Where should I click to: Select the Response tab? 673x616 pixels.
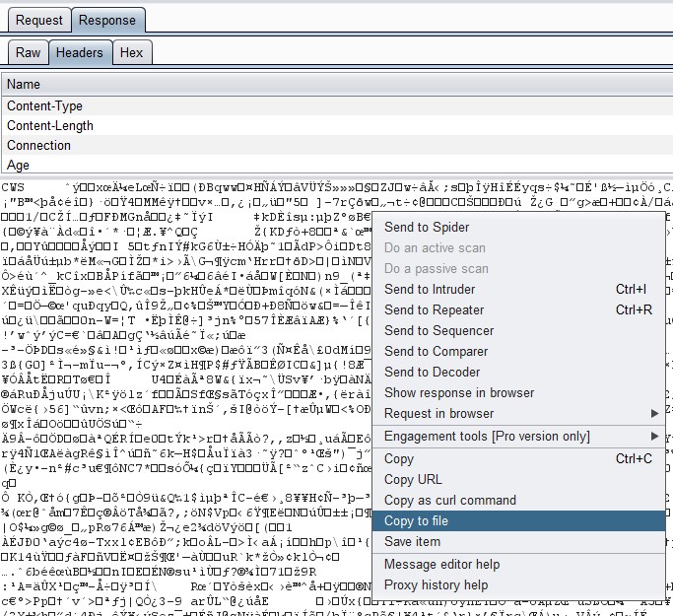107,20
